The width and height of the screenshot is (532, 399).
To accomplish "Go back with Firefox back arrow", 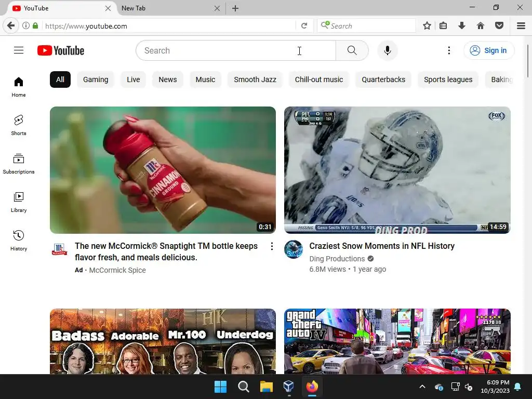I will 11,26.
